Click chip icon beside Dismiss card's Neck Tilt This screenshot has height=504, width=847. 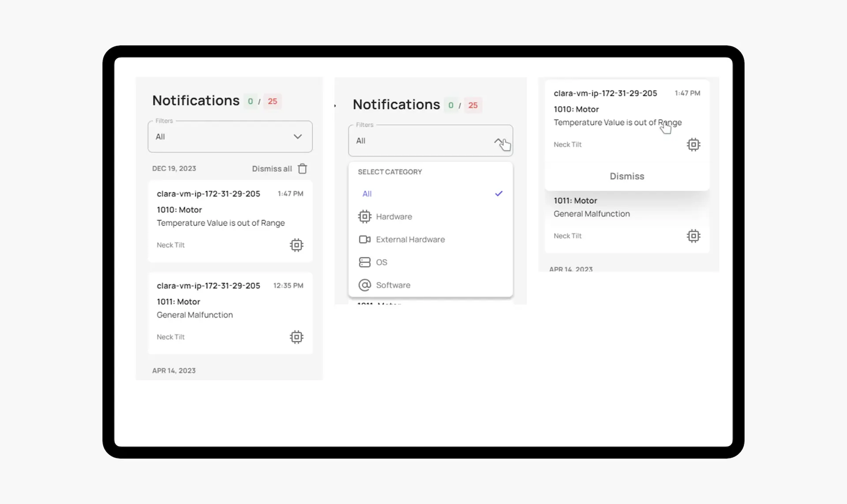pyautogui.click(x=693, y=145)
